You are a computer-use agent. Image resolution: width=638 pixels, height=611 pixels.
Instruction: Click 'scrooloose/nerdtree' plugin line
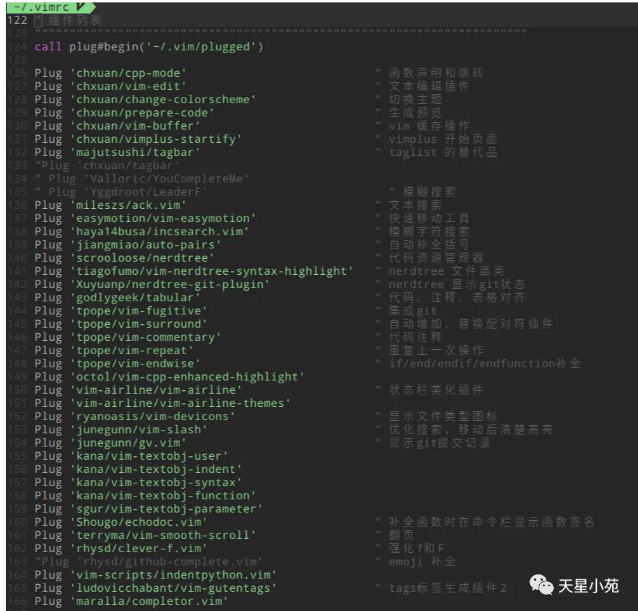[x=124, y=258]
